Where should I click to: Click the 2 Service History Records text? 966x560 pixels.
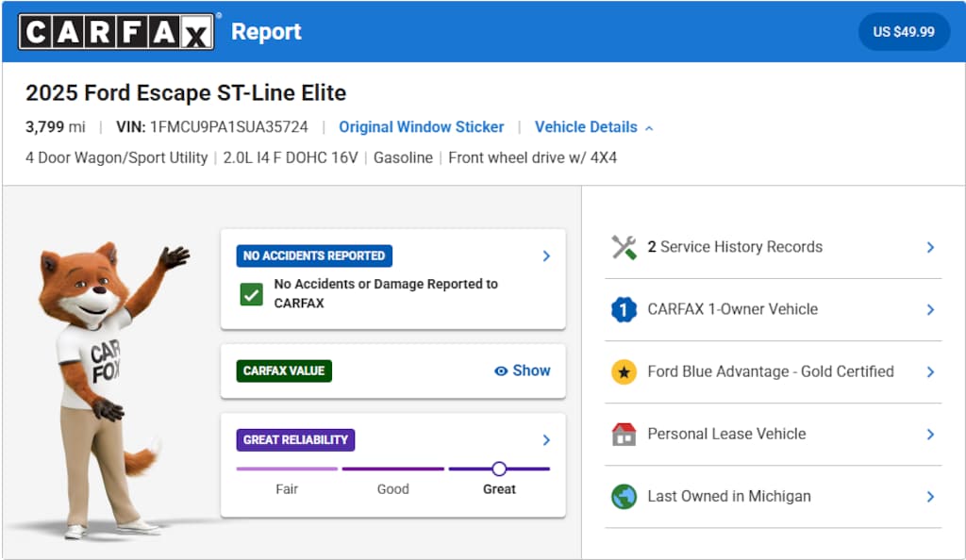(x=735, y=247)
